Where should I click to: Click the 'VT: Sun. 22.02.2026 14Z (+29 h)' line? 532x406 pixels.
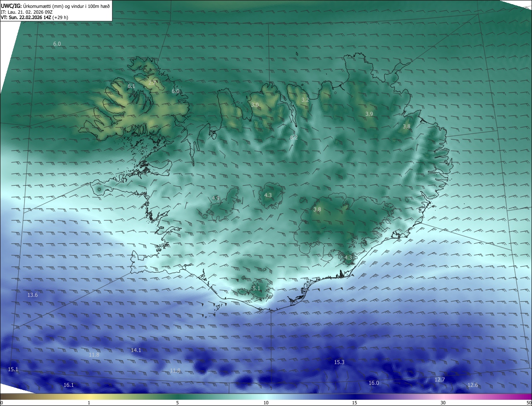34,18
